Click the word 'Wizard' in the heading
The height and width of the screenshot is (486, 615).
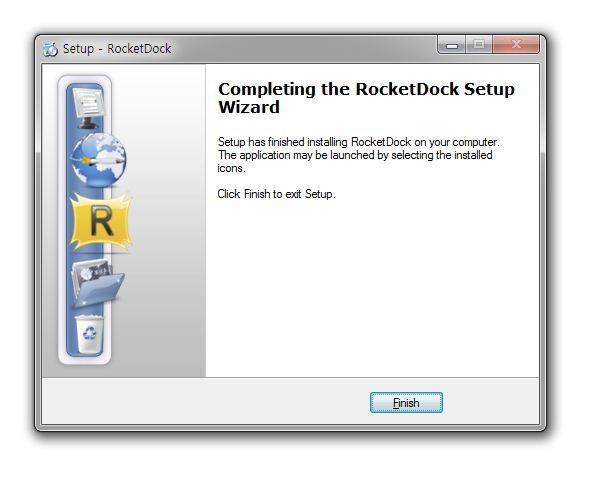[x=249, y=107]
